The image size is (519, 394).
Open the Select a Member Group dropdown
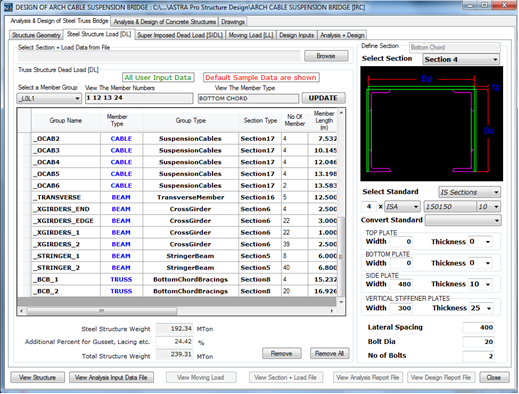[x=49, y=98]
